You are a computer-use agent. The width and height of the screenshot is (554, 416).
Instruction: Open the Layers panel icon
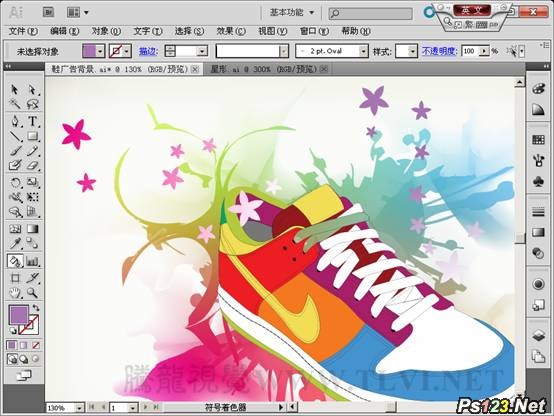pos(538,335)
